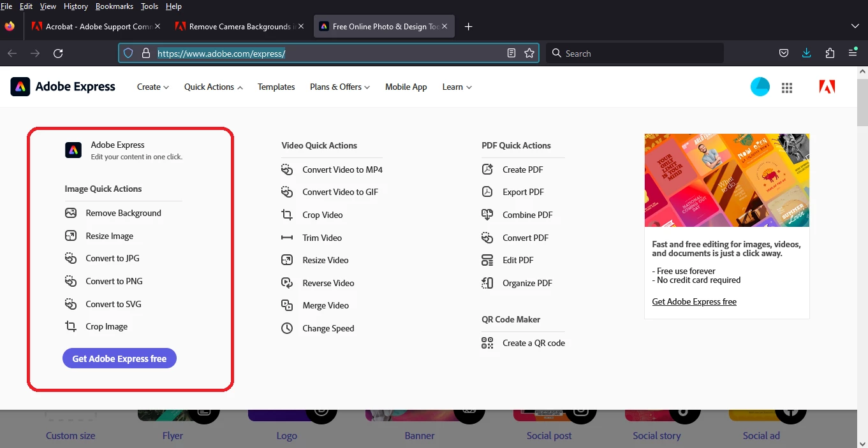Click the Remove Background image icon
This screenshot has height=448, width=868.
coord(71,213)
